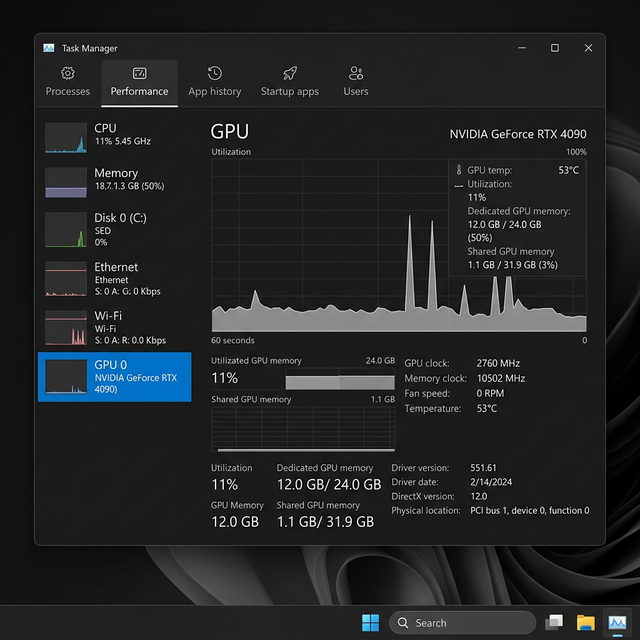Select the Performance tab

139,83
